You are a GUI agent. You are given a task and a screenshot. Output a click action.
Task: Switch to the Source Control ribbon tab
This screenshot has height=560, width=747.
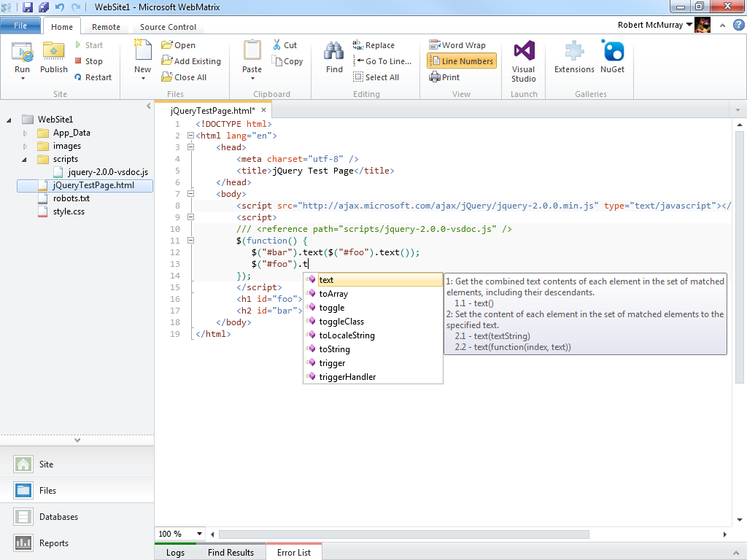168,27
